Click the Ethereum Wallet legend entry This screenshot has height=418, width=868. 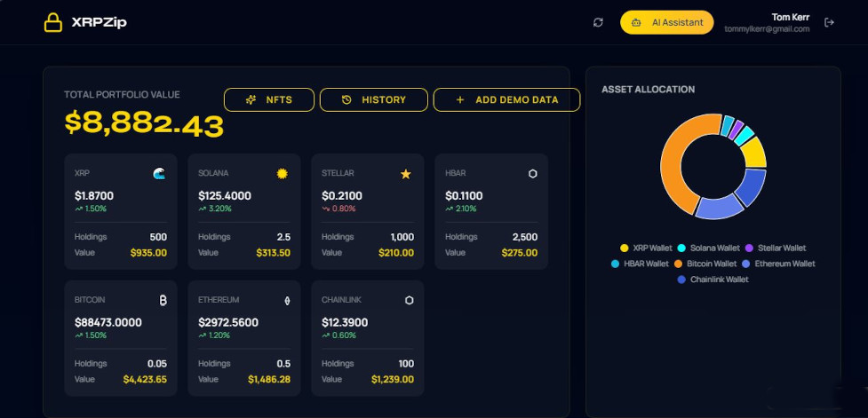coord(778,264)
